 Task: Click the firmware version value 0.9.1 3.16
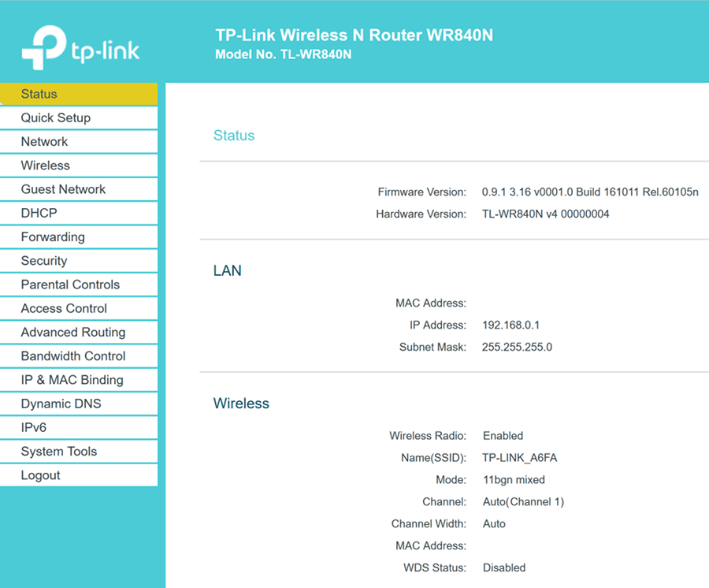click(590, 192)
